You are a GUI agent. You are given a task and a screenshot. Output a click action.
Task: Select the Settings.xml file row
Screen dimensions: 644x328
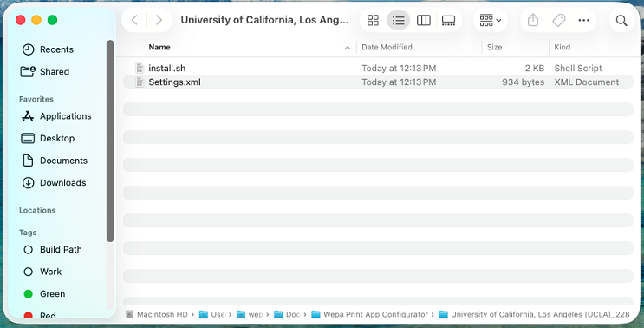click(378, 82)
